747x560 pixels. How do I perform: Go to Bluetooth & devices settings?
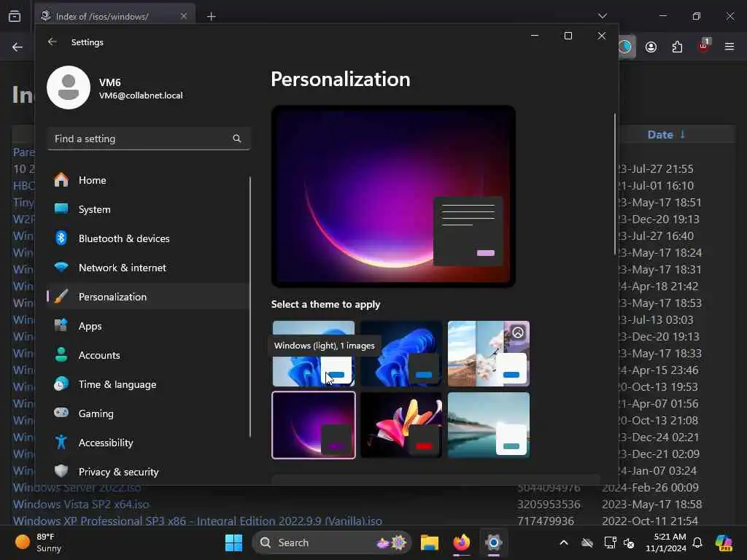pyautogui.click(x=147, y=238)
